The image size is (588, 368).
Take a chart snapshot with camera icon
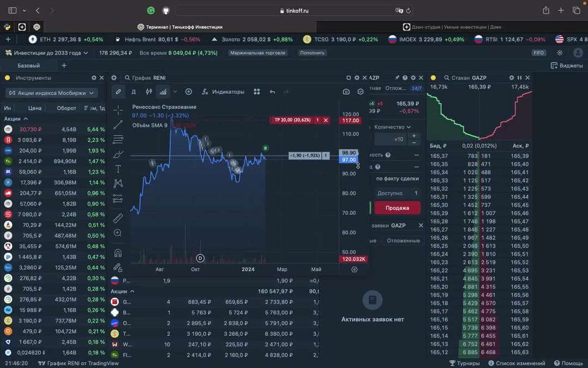point(346,92)
